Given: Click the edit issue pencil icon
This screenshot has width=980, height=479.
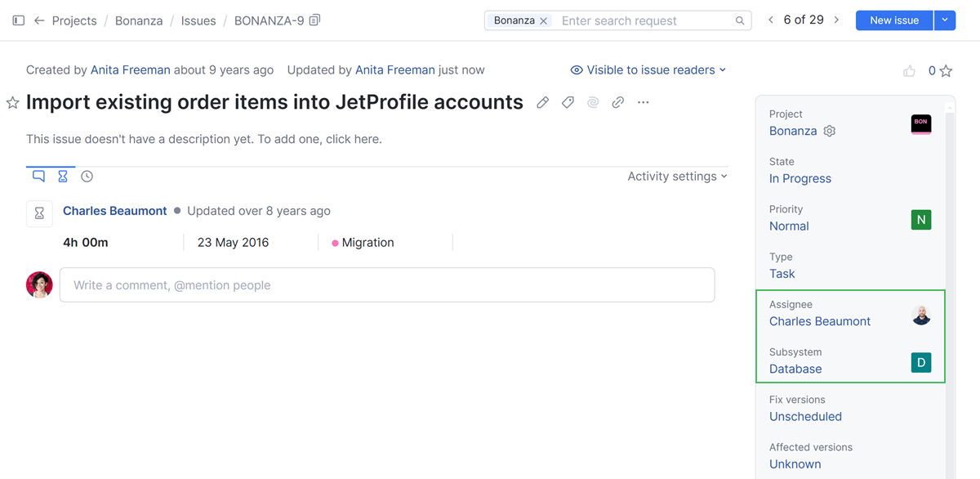Looking at the screenshot, I should (x=542, y=102).
